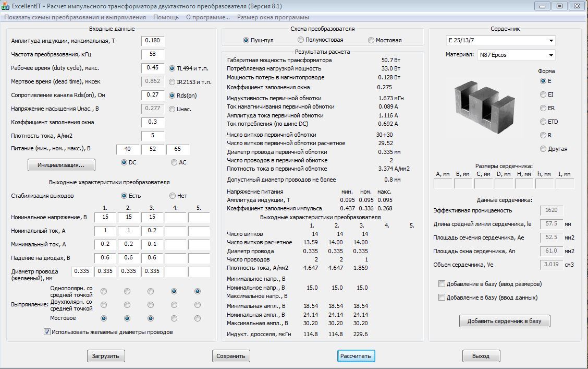Click primary inductance value 1.673 мГн

pyautogui.click(x=391, y=98)
